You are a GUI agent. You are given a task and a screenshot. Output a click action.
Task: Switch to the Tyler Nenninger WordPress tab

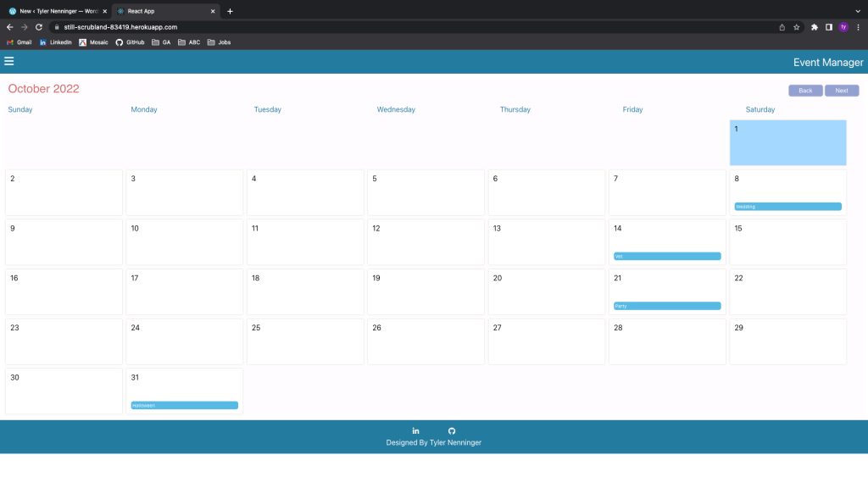(x=56, y=11)
